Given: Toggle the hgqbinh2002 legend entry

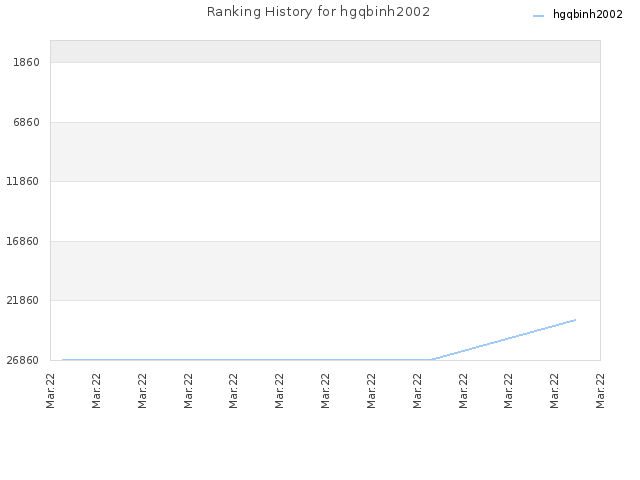Looking at the screenshot, I should (578, 15).
